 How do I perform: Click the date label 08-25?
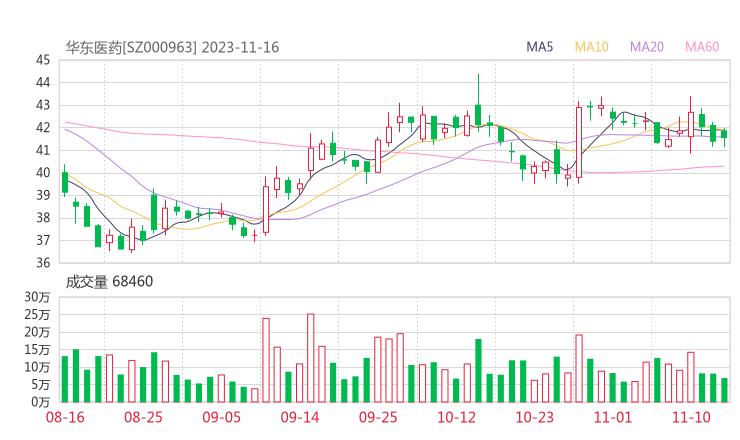click(x=143, y=417)
